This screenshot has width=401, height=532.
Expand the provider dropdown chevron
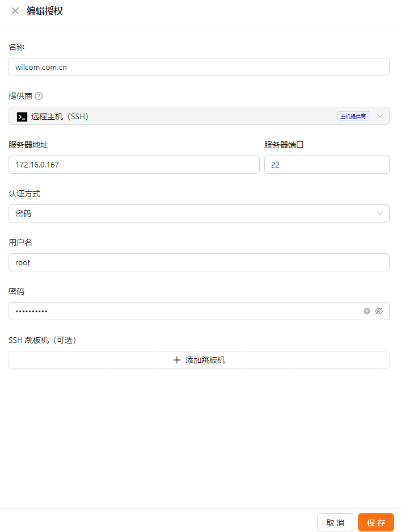(x=380, y=116)
